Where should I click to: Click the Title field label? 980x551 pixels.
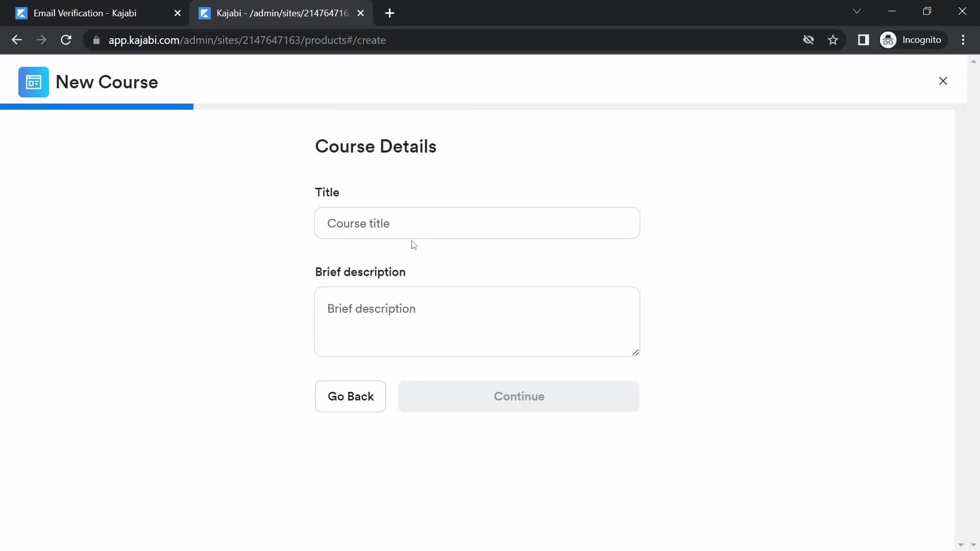coord(327,192)
